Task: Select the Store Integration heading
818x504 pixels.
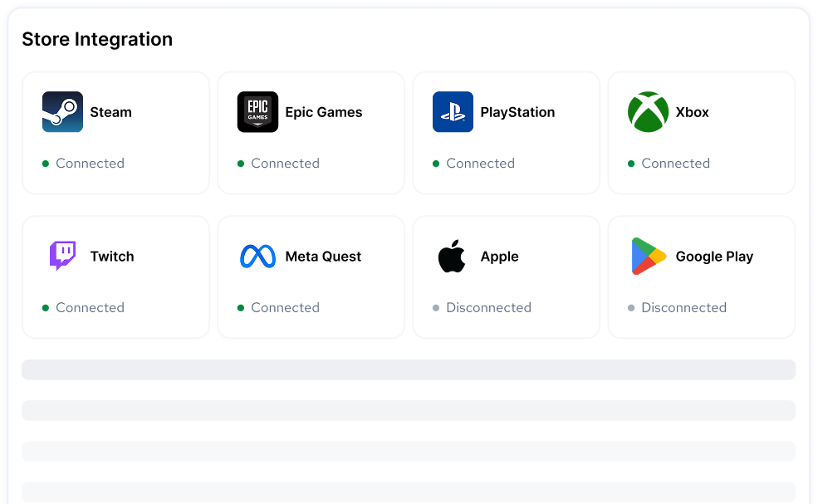Action: tap(97, 39)
